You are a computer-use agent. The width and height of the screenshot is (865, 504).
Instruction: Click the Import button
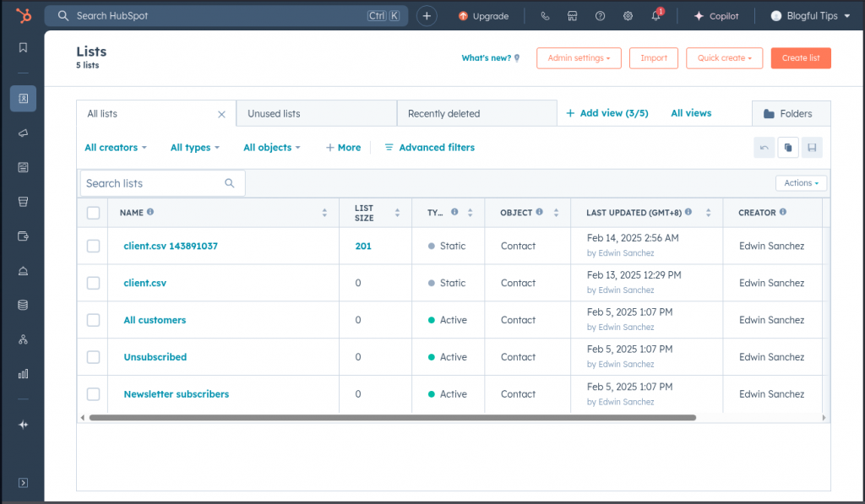[x=654, y=58]
